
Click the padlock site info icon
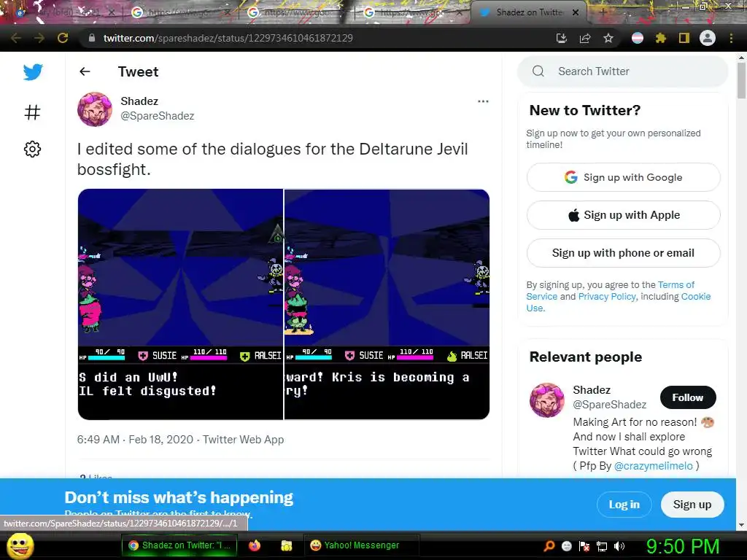92,38
